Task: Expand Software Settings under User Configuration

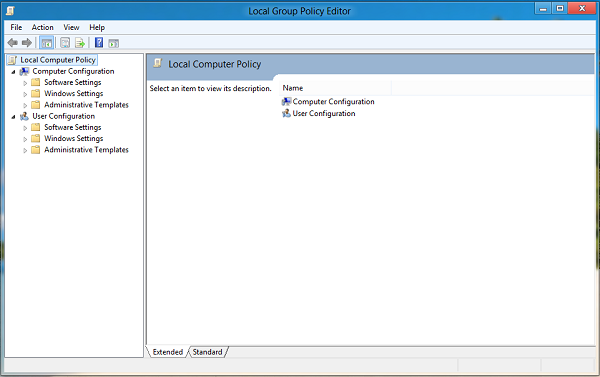Action: pos(25,128)
